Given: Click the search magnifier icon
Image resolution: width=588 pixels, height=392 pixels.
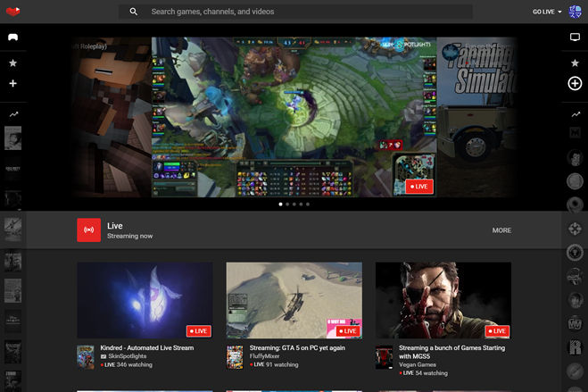Looking at the screenshot, I should coord(134,12).
